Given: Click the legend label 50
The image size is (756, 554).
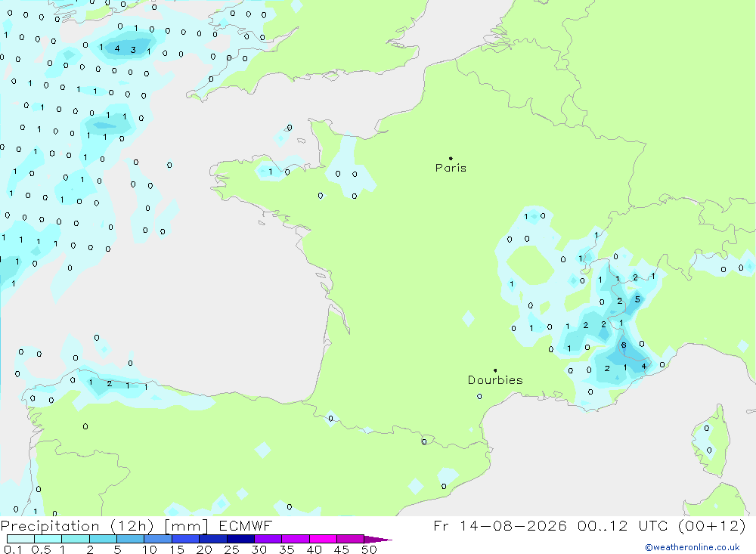Looking at the screenshot, I should (x=370, y=549).
